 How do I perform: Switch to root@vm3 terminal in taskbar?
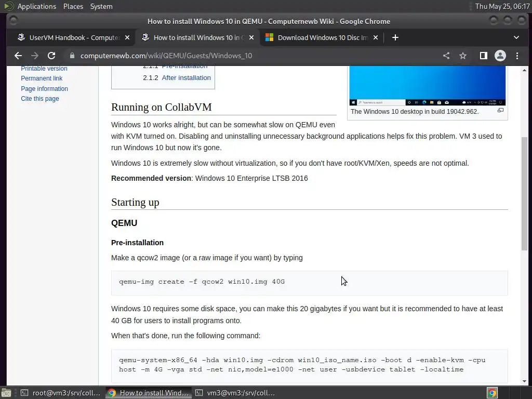click(61, 393)
